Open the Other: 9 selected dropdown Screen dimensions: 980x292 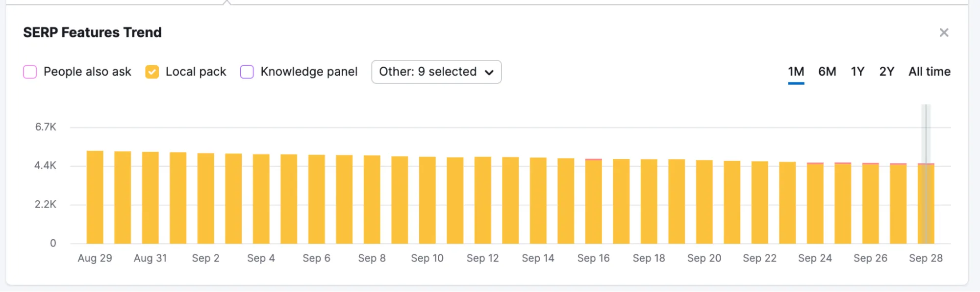[436, 72]
